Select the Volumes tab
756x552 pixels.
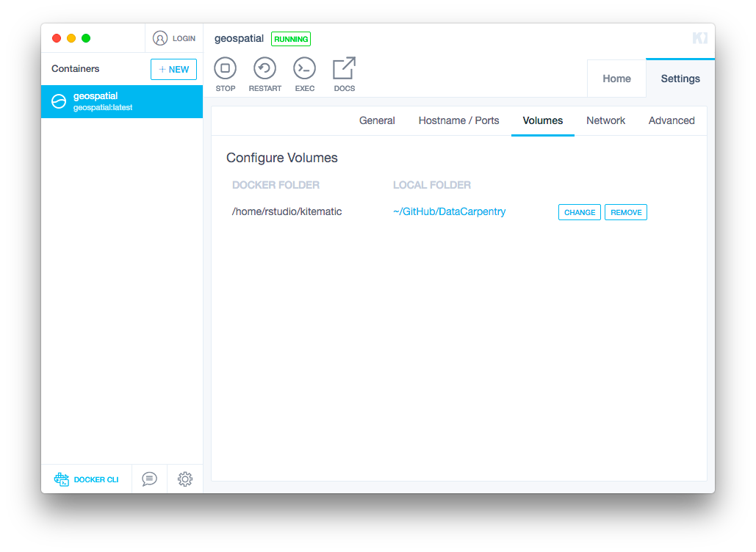pyautogui.click(x=543, y=120)
